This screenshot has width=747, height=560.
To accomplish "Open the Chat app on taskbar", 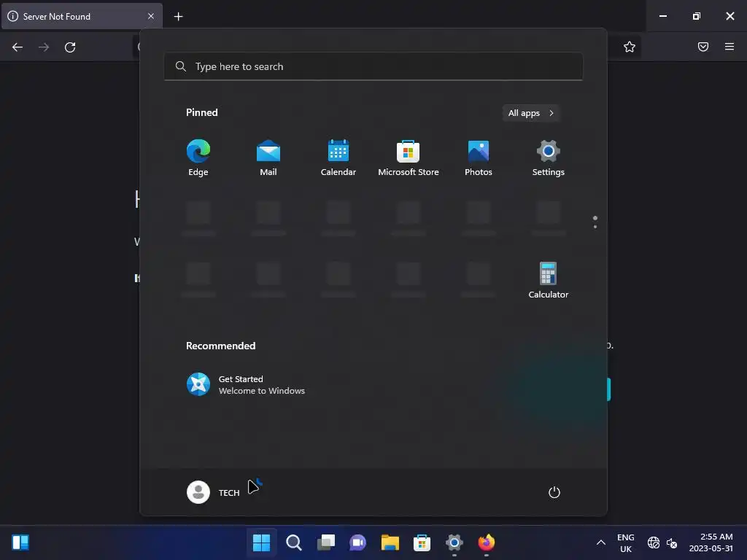I will [357, 542].
